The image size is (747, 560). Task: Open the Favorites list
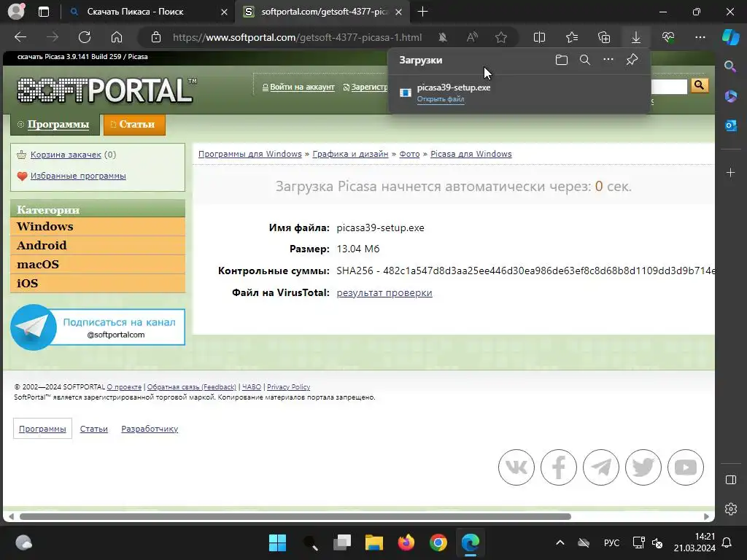tap(572, 37)
